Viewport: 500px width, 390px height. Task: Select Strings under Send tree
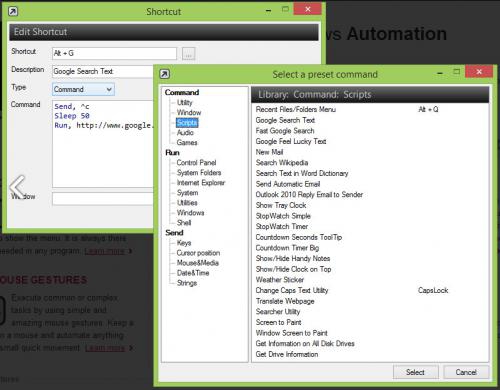tap(187, 283)
